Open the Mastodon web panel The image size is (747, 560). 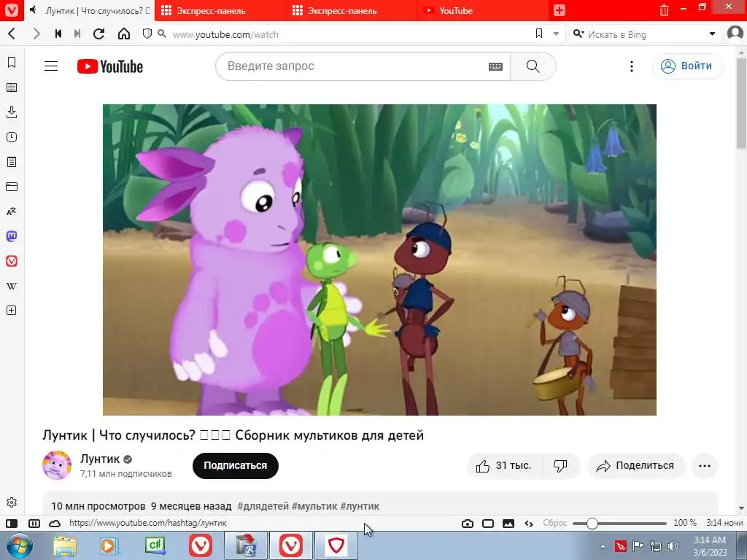[x=12, y=236]
